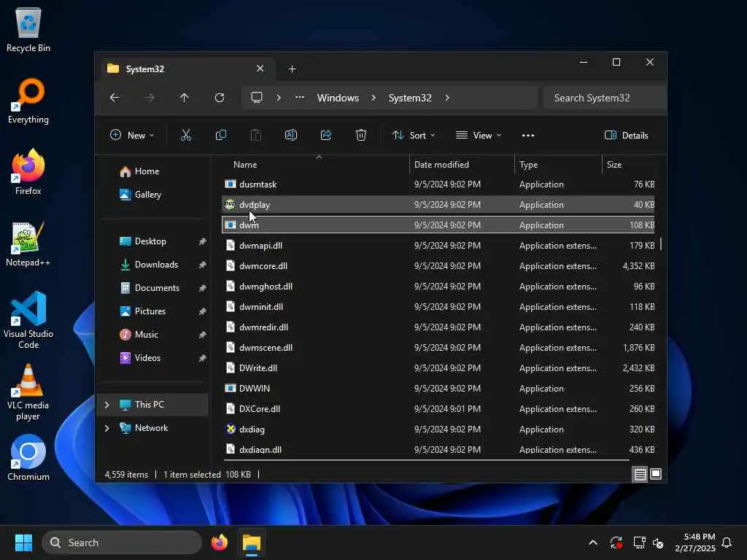Close the System32 tab
The height and width of the screenshot is (560, 747).
(x=260, y=69)
